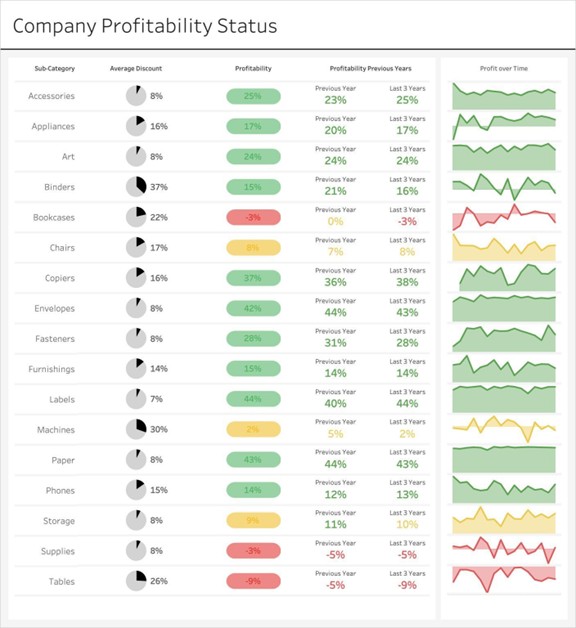
Task: Select the Accessories 8% pie chart icon
Action: tap(136, 96)
